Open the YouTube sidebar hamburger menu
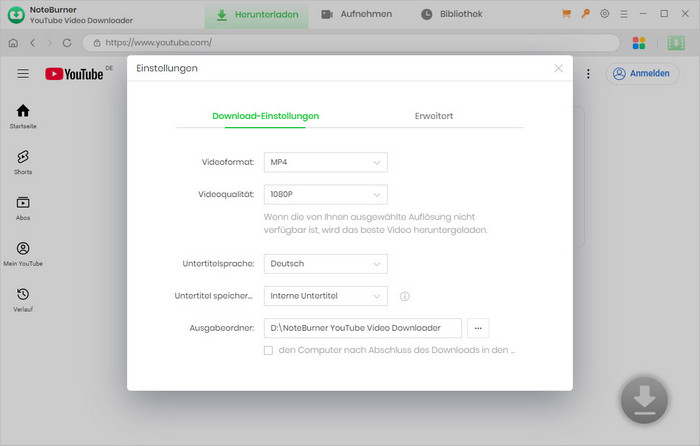 point(23,73)
